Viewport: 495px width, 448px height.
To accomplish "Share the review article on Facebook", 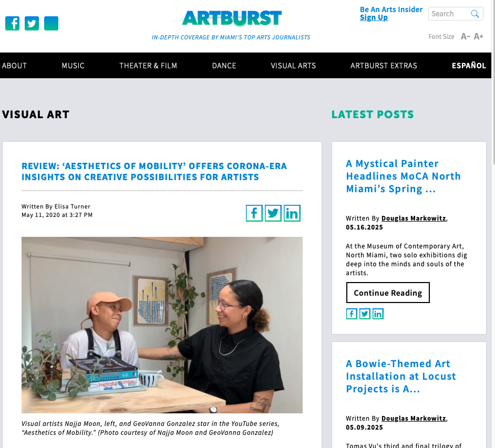I will 254,213.
